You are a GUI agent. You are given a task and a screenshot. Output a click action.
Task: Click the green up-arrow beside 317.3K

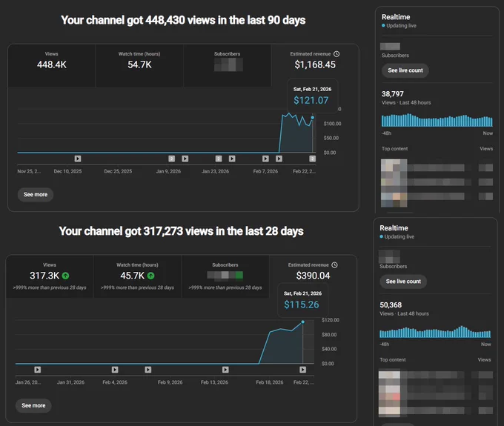tap(65, 276)
